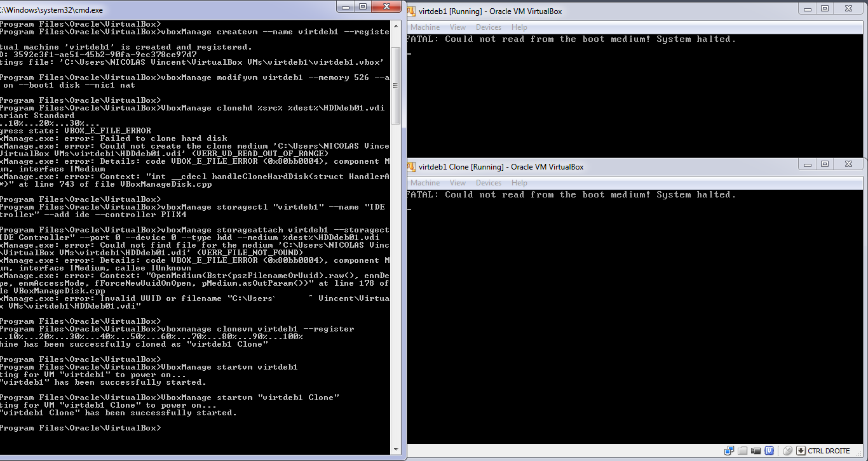Click 'VBoxManage startvm virtdeb1' command line
The width and height of the screenshot is (868, 461).
(149, 367)
